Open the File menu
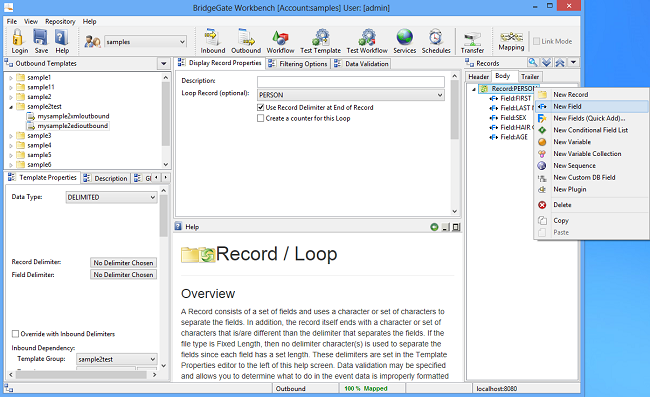Image resolution: width=650 pixels, height=397 pixels. (12, 21)
